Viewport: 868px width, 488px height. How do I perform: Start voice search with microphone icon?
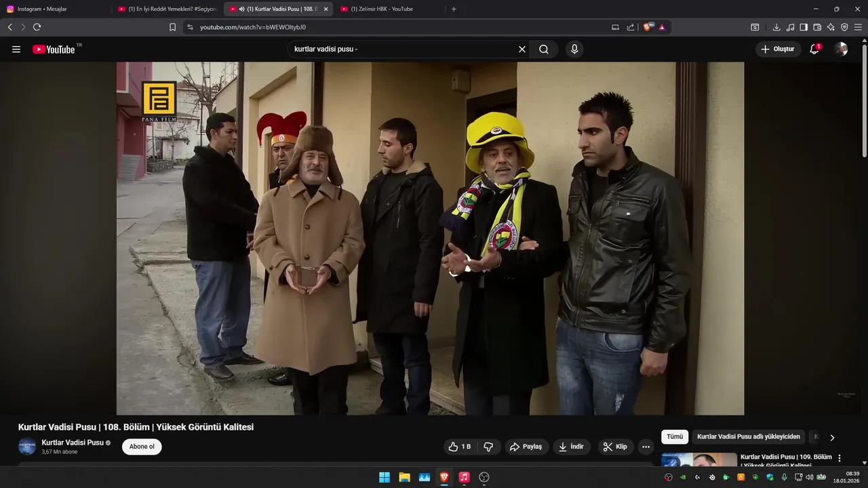[x=574, y=49]
